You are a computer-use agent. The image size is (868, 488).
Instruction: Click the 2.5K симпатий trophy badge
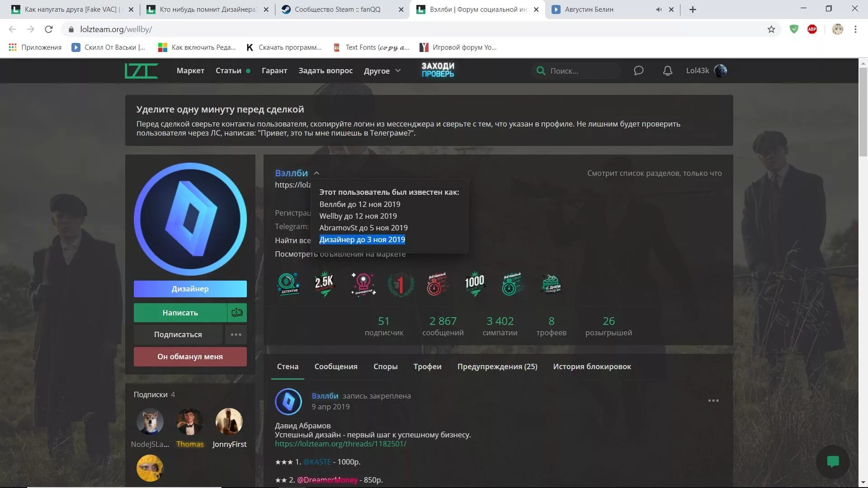pyautogui.click(x=325, y=284)
